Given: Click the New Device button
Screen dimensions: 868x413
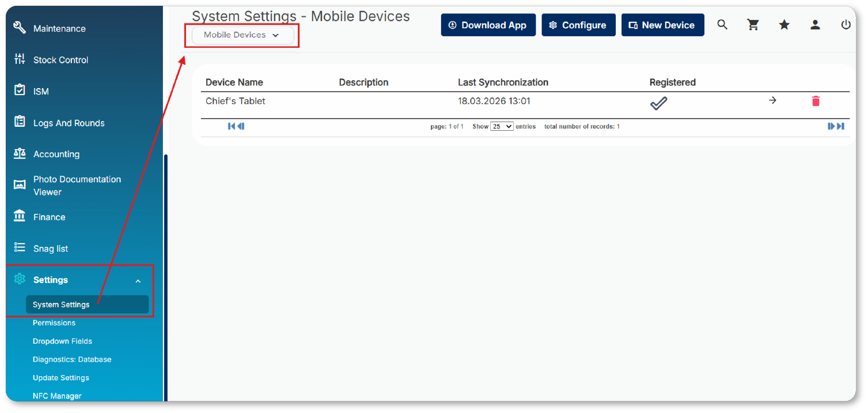Looking at the screenshot, I should coord(662,25).
